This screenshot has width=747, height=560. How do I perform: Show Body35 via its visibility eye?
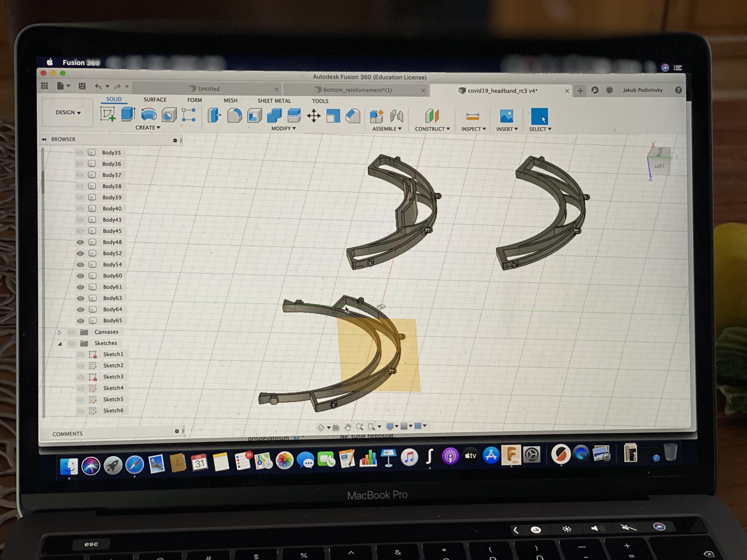coord(79,153)
